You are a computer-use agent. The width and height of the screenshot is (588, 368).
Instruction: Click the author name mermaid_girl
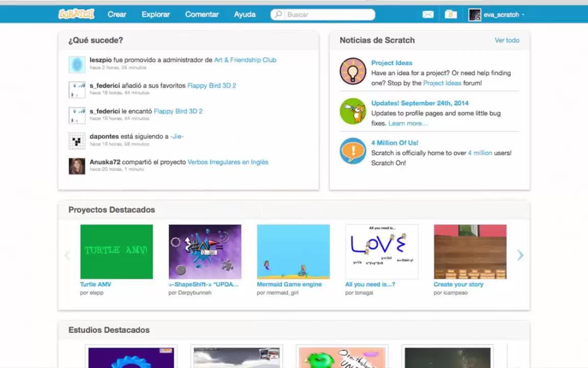282,292
